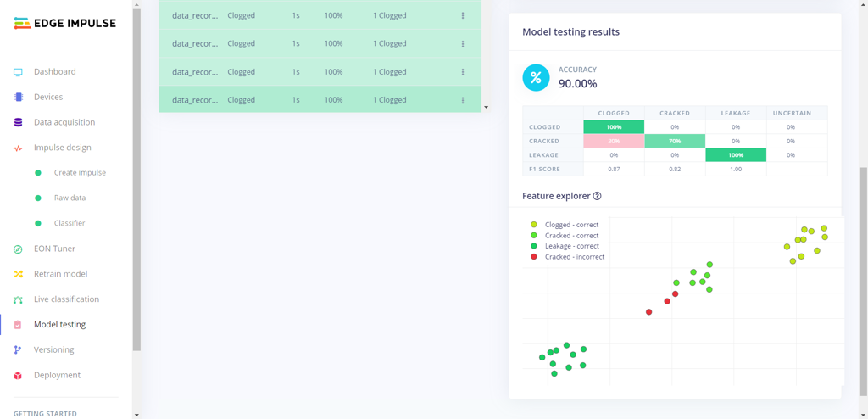Click the Edge Impulse logo

point(64,24)
